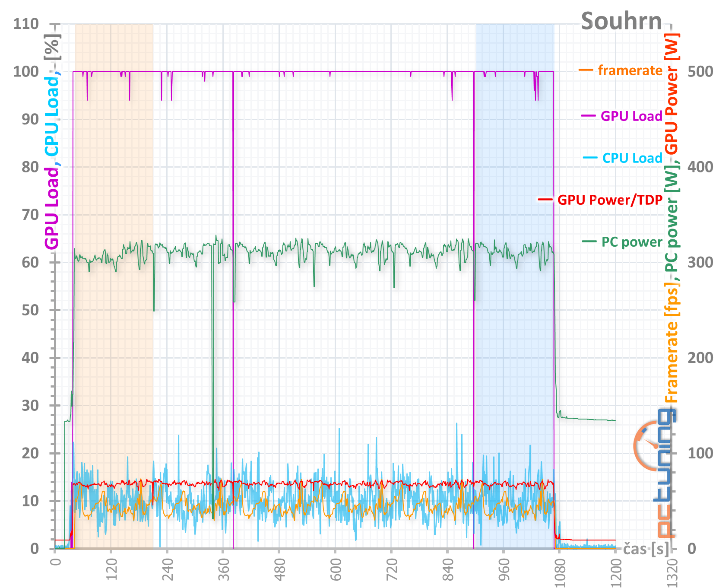Click the 'Souhrn' chart title
The height and width of the screenshot is (588, 716).
(x=621, y=21)
